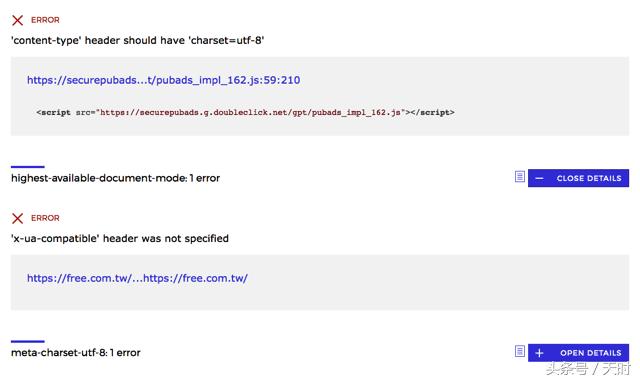The image size is (640, 381).
Task: Collapse highest-available-document-mode details via CLOSE DETAILS
Action: pyautogui.click(x=578, y=178)
